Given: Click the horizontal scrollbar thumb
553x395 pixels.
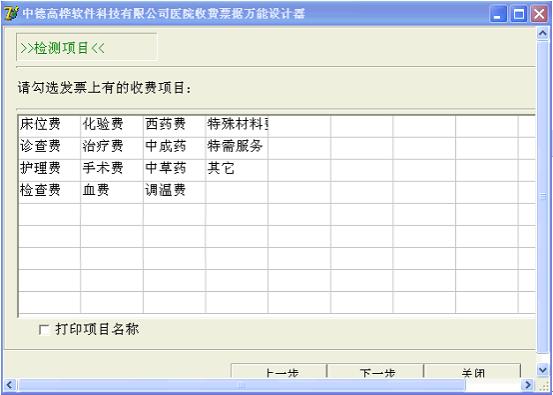Looking at the screenshot, I should (242, 384).
